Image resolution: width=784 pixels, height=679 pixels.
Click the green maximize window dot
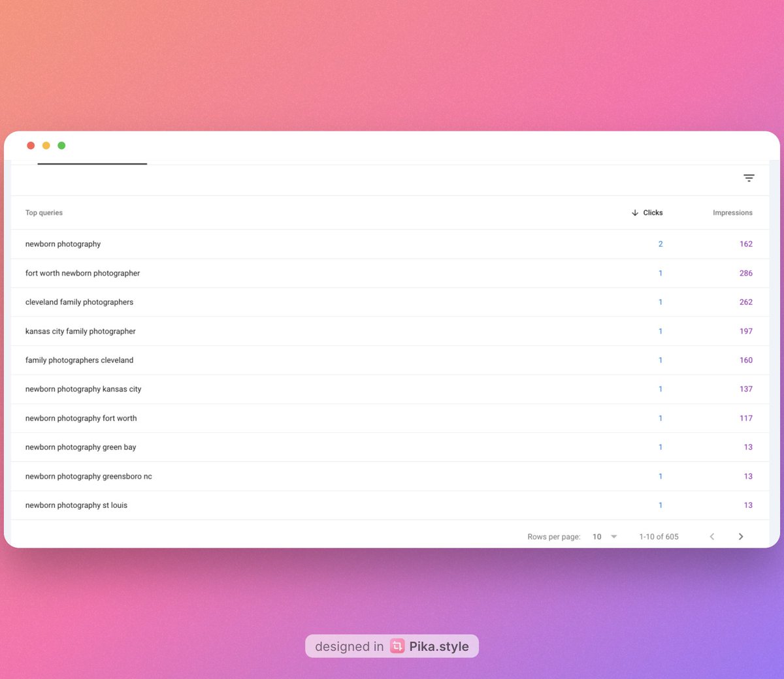(x=61, y=146)
